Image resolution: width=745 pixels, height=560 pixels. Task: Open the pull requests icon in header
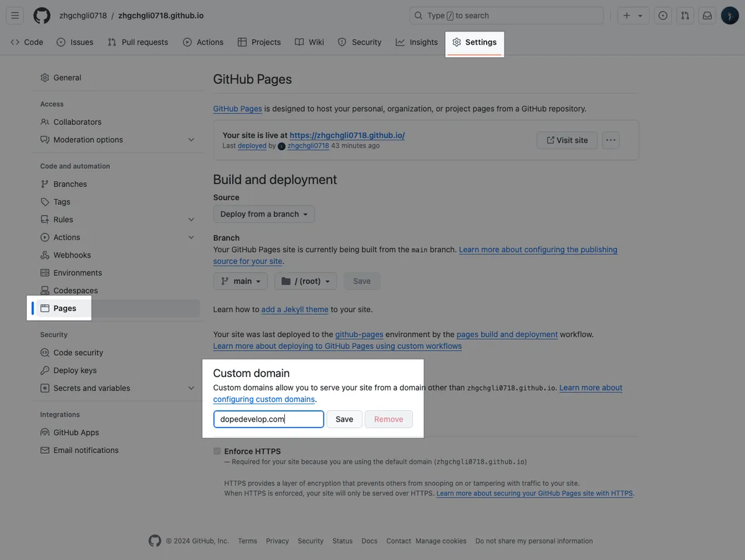tap(685, 16)
